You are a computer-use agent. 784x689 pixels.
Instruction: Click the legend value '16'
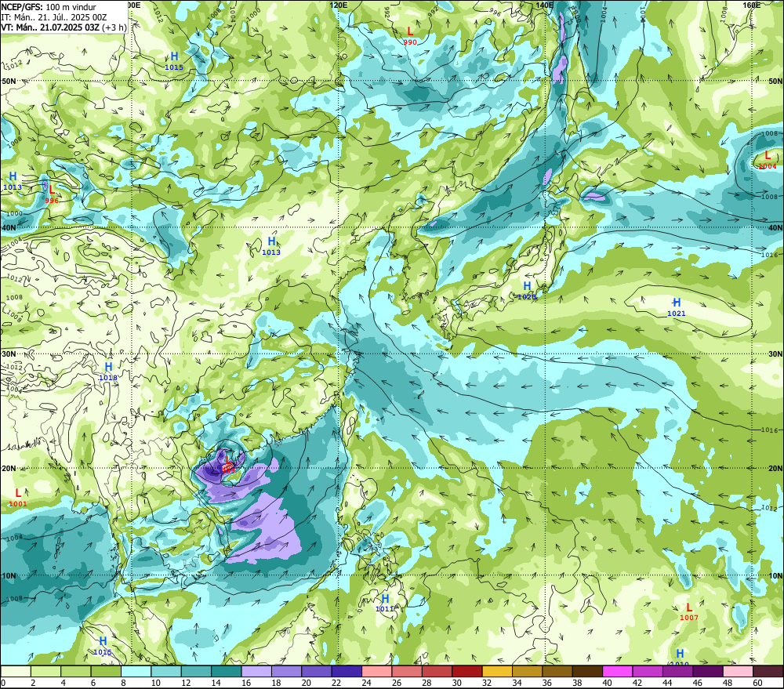(246, 683)
